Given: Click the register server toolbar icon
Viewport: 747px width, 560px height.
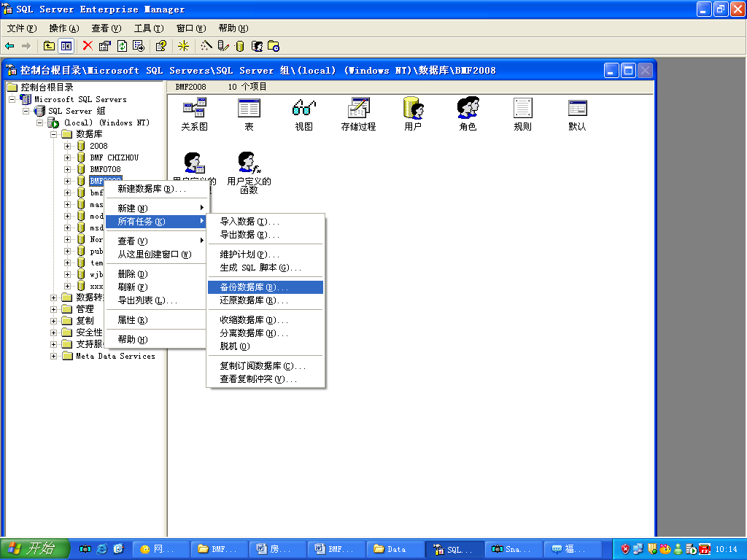Looking at the screenshot, I should pos(223,46).
